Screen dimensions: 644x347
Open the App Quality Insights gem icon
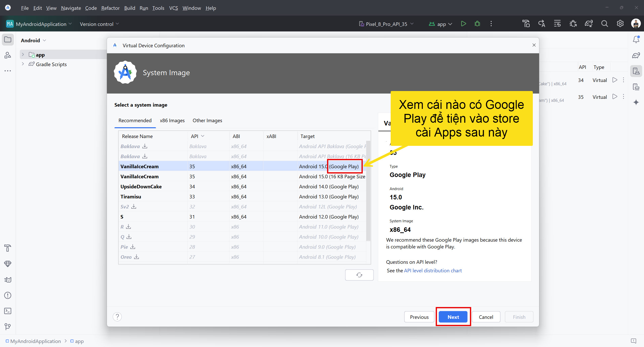click(x=8, y=264)
